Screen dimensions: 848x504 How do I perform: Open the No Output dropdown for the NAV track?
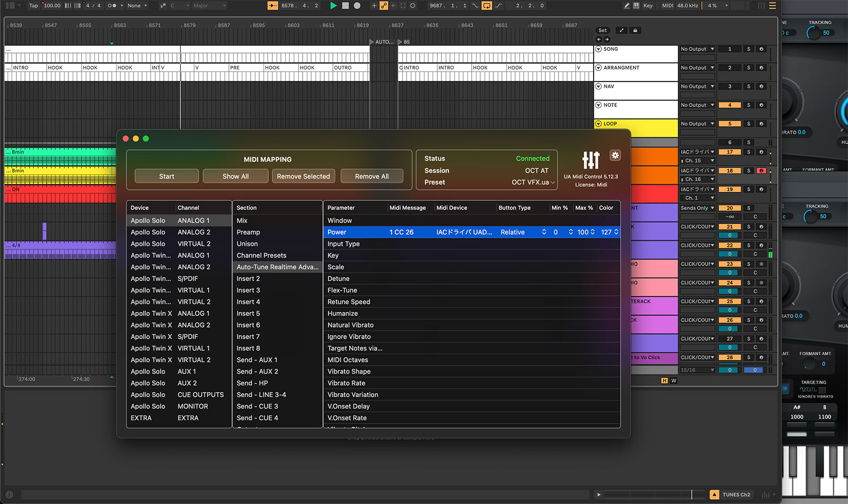(697, 86)
